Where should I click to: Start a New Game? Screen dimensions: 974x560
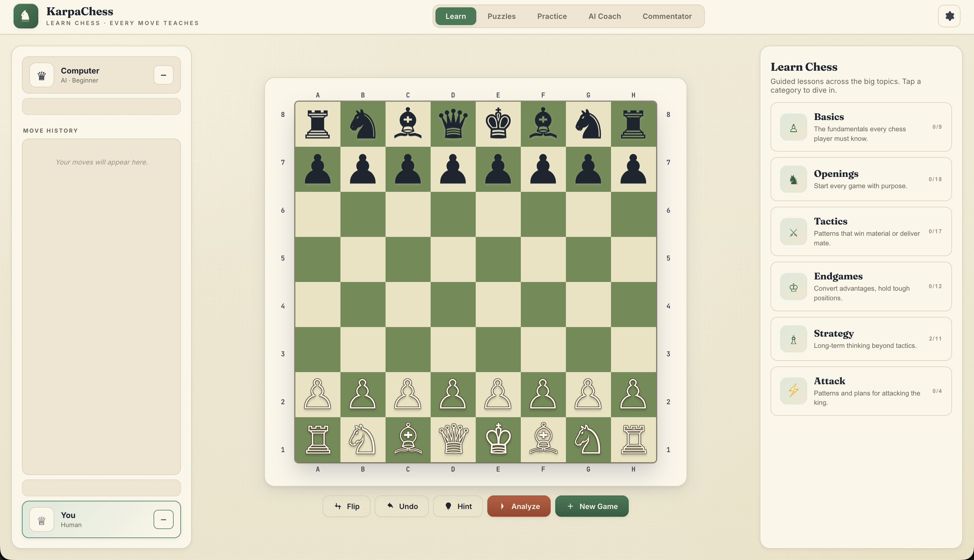pyautogui.click(x=591, y=506)
